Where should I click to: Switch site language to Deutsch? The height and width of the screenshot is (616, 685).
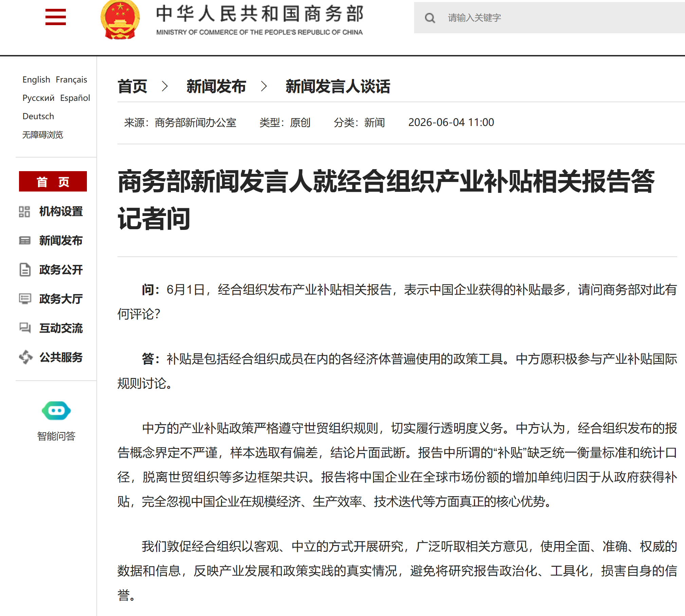tap(38, 116)
